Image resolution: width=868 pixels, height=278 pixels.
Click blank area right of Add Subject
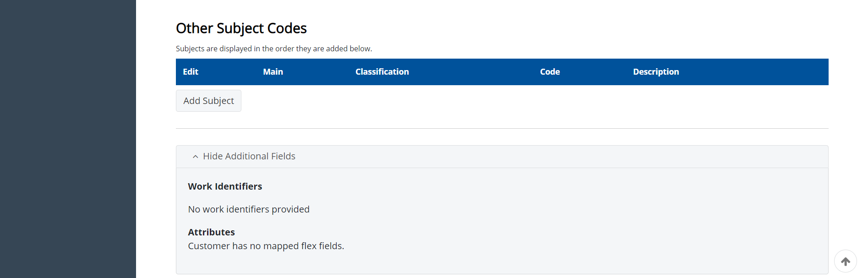pyautogui.click(x=504, y=101)
